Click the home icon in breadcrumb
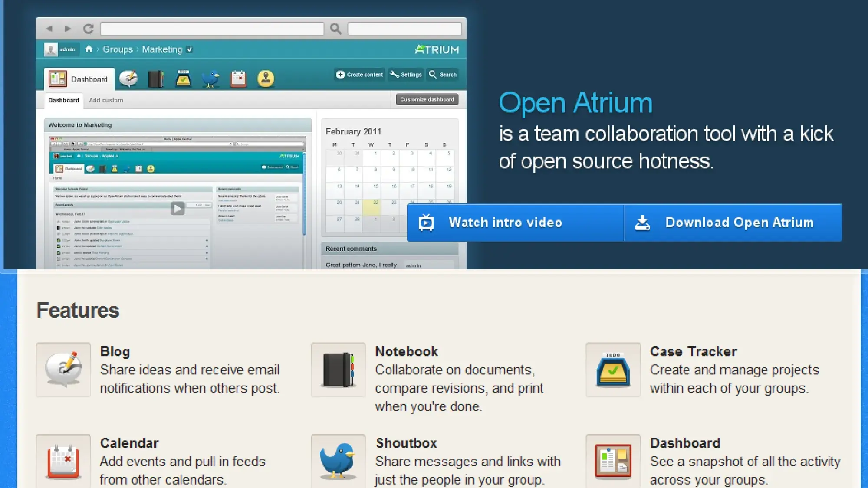The image size is (868, 488). click(89, 49)
